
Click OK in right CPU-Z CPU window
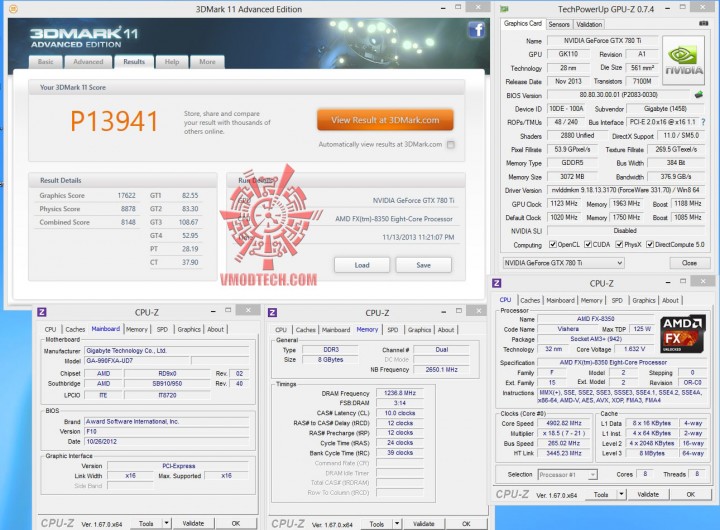691,494
